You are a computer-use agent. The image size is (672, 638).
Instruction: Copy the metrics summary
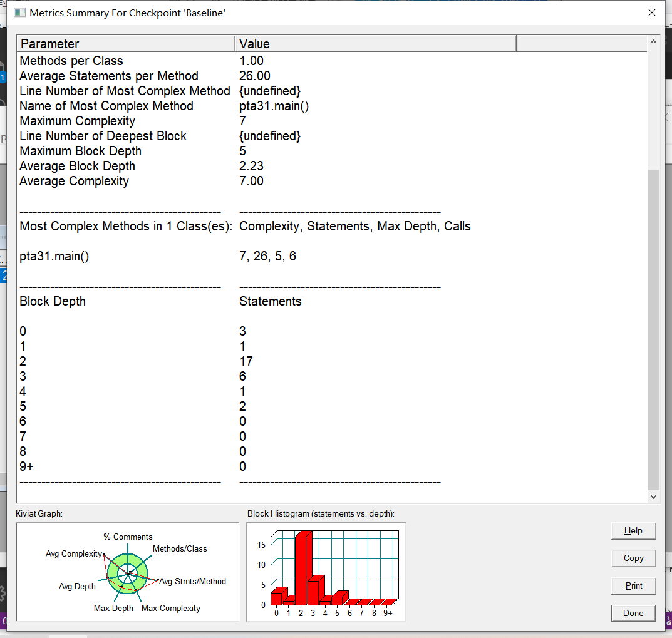point(633,558)
